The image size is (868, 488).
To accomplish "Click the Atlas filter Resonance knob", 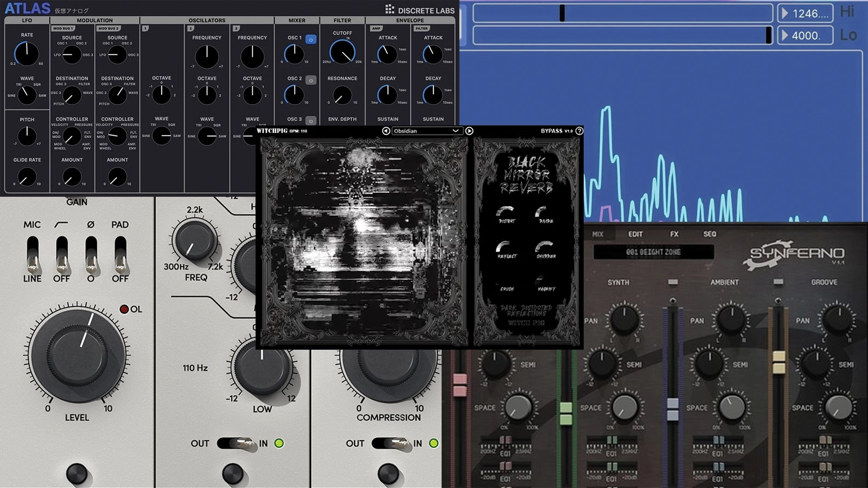I will click(342, 95).
